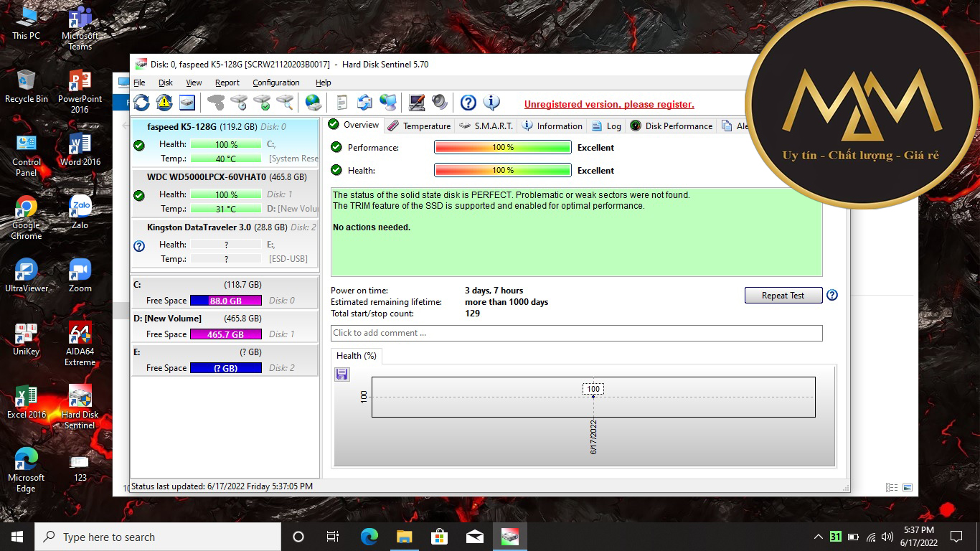Click the send e-mail envelope toolbar icon
980x551 pixels.
[x=365, y=103]
